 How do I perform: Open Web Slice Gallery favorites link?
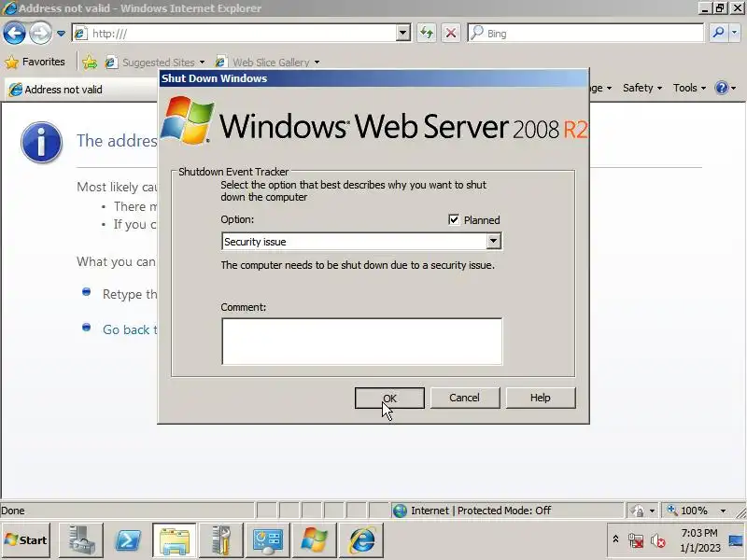267,63
